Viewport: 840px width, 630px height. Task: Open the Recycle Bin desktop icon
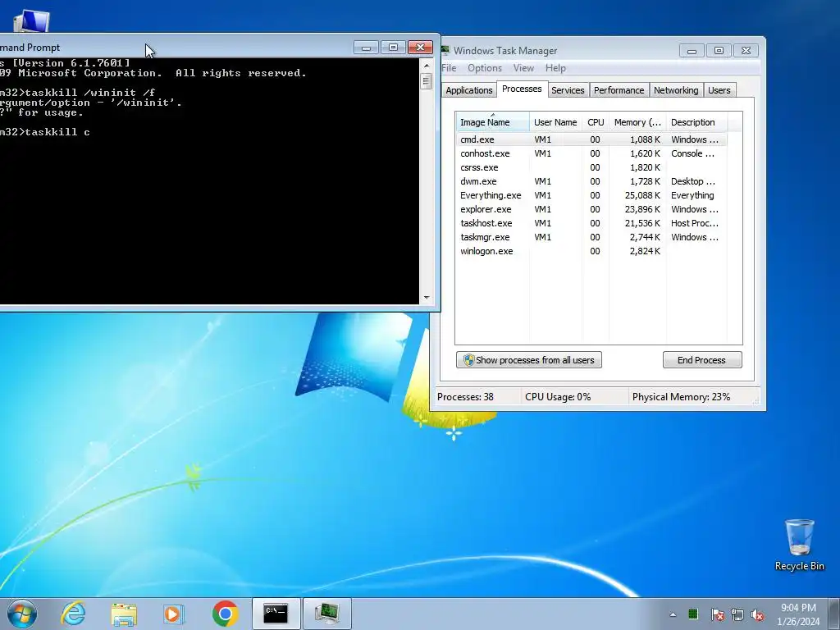799,546
